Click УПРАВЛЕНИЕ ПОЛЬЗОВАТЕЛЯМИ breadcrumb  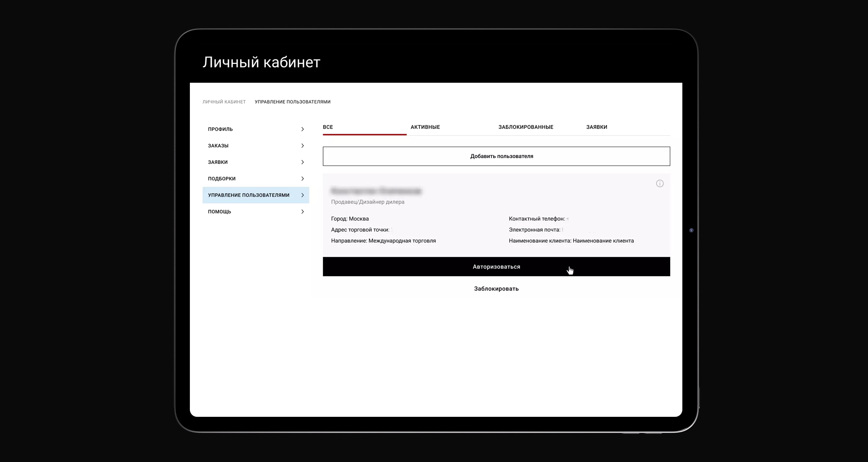click(x=292, y=102)
